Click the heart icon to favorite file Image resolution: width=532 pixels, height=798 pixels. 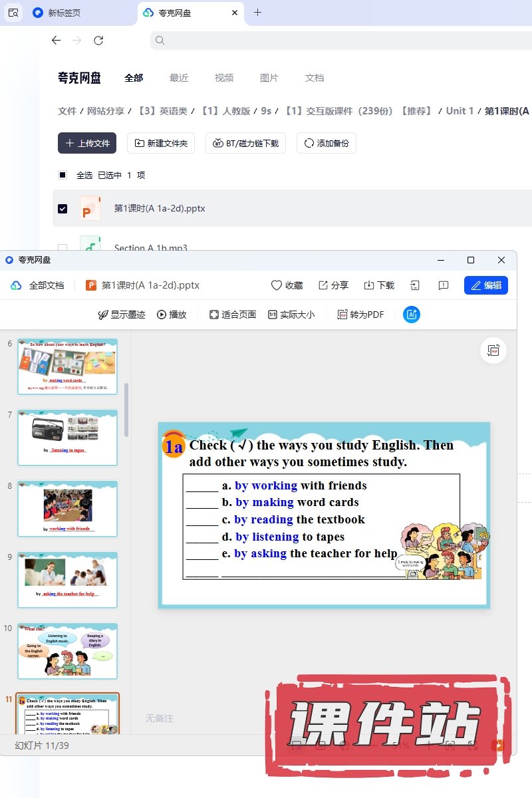click(277, 285)
